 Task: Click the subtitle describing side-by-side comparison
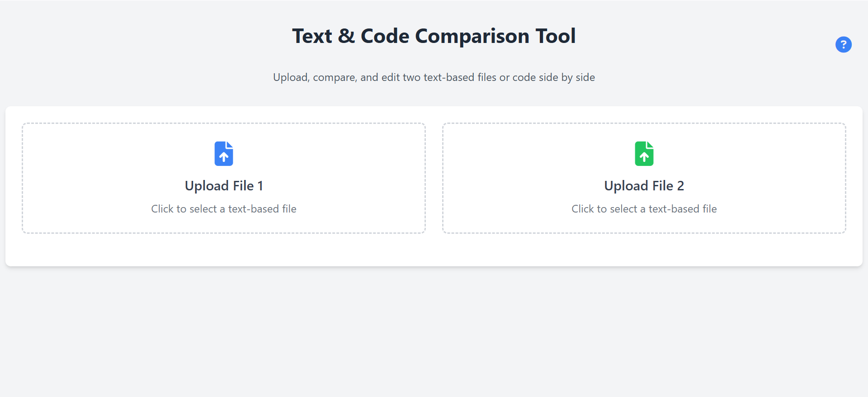point(434,77)
